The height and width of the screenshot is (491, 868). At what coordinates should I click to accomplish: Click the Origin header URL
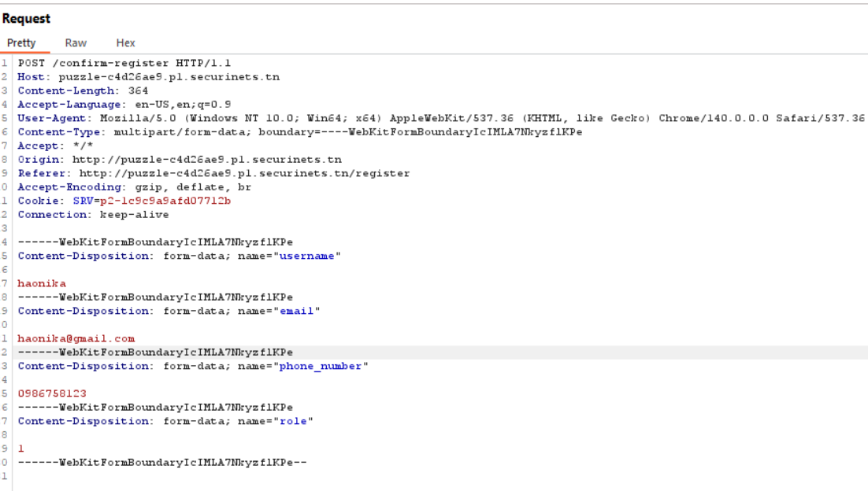click(207, 160)
